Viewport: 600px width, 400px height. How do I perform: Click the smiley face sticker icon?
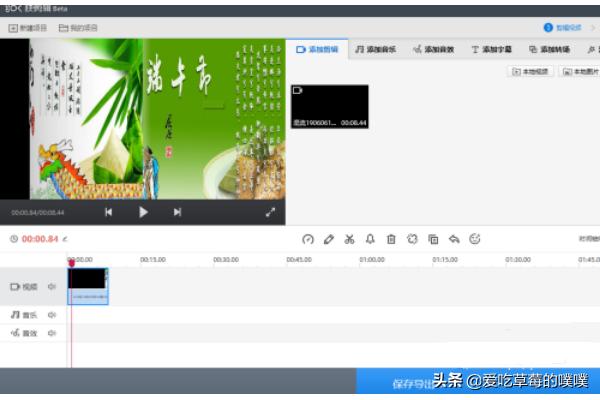pyautogui.click(x=475, y=239)
